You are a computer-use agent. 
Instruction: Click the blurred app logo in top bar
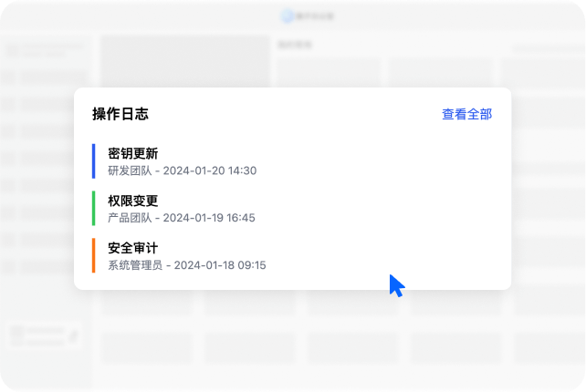coord(288,15)
